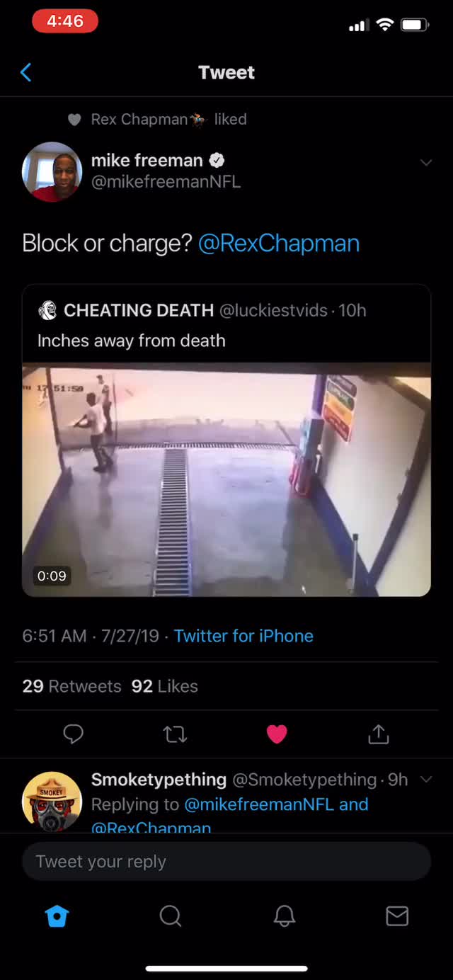Open mike freeman profile picture
453x980 pixels.
pyautogui.click(x=52, y=172)
